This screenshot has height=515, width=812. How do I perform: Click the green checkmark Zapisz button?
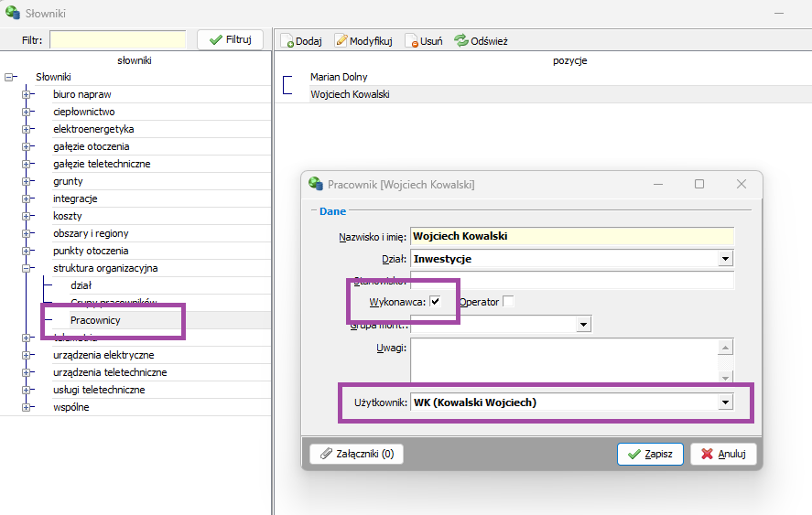pyautogui.click(x=649, y=454)
